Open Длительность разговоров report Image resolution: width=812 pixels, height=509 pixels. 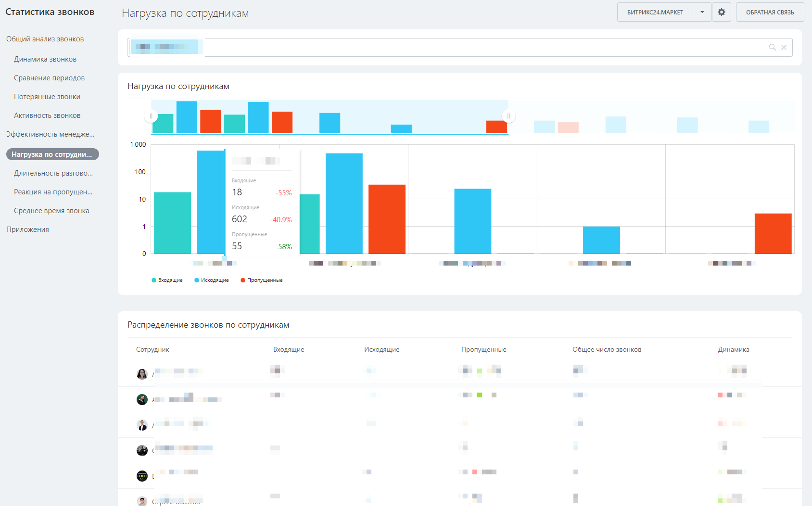coord(53,173)
